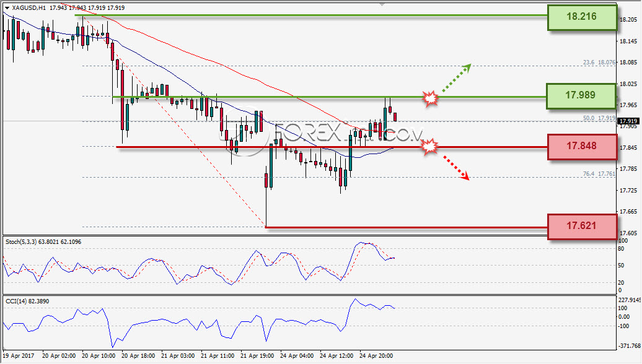Viewport: 642px width, 364px height.
Task: Click the '21 Apr 11:00' time axis label
Action: [218, 356]
